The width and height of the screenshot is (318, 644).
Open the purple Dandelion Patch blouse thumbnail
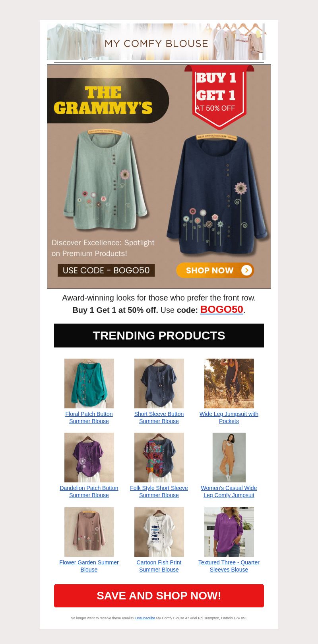[x=89, y=457]
